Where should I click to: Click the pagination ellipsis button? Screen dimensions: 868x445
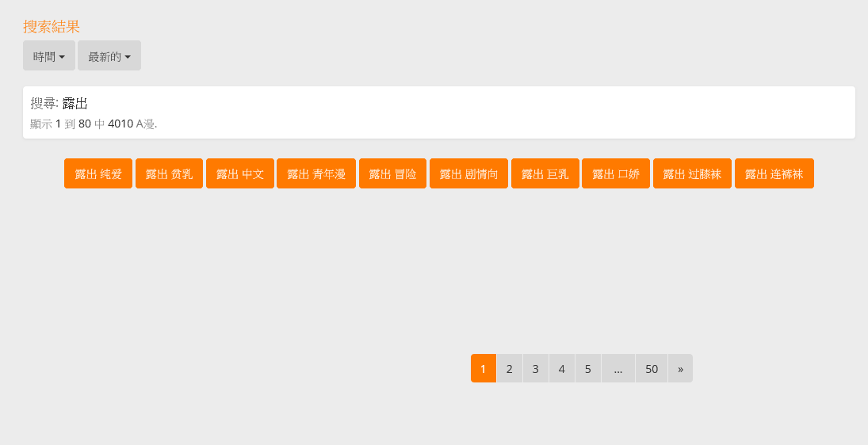[x=618, y=369]
